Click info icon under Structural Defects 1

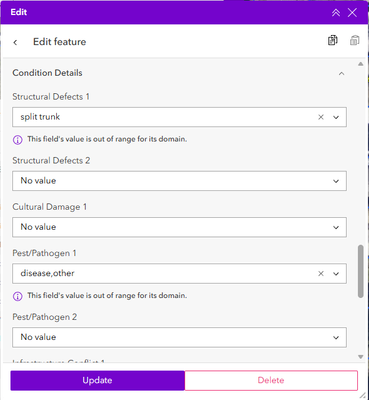pyautogui.click(x=17, y=140)
